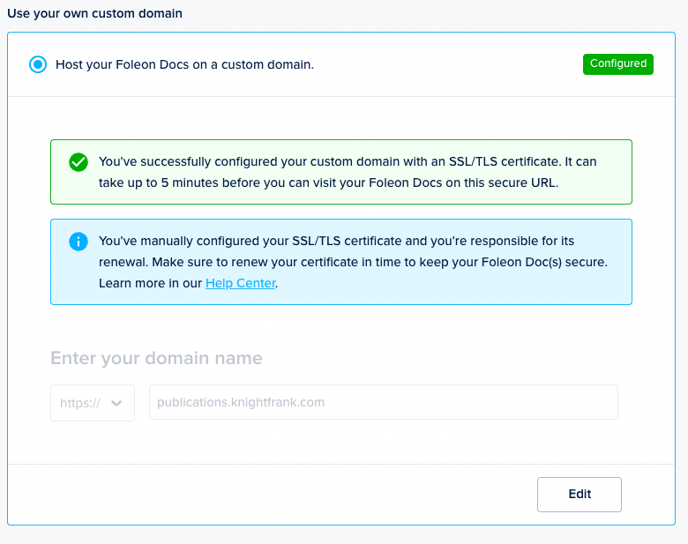Click the "Host your Foleon Docs" label
The height and width of the screenshot is (544, 688).
185,64
